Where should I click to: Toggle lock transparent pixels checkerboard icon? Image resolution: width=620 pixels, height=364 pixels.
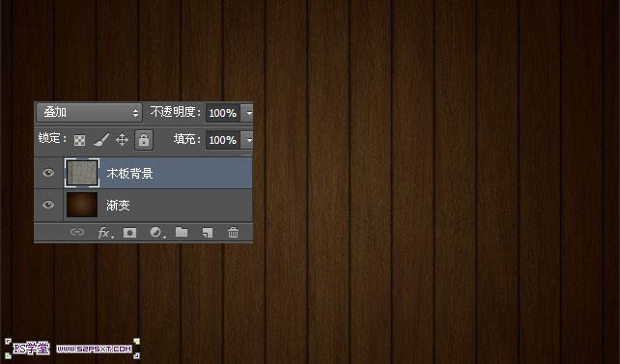pyautogui.click(x=79, y=140)
